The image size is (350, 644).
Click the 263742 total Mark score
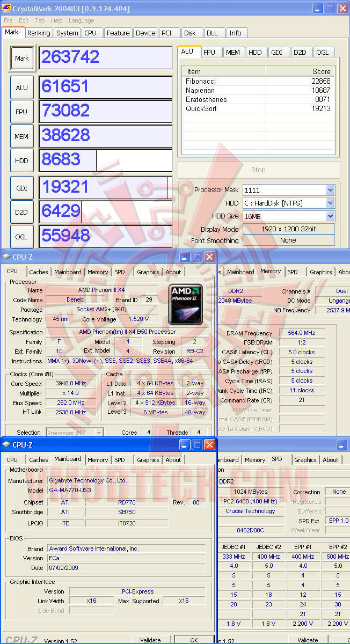106,57
